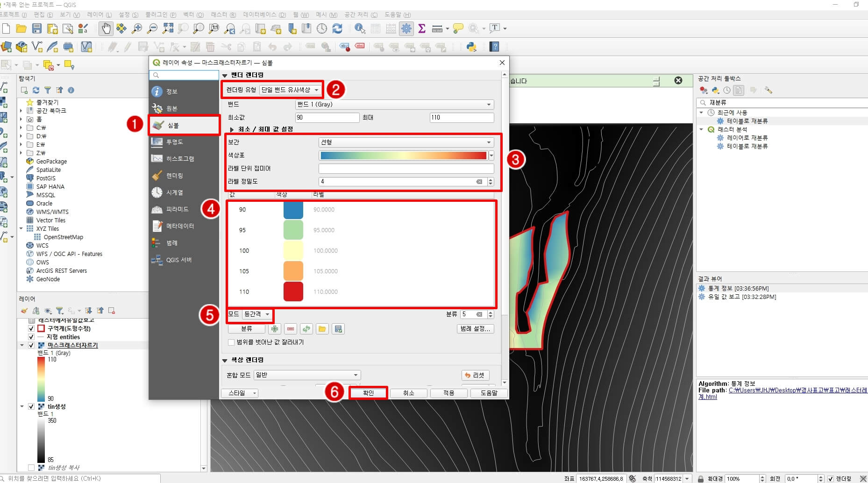
Task: Click the Zoom Full extent icon
Action: 168,28
